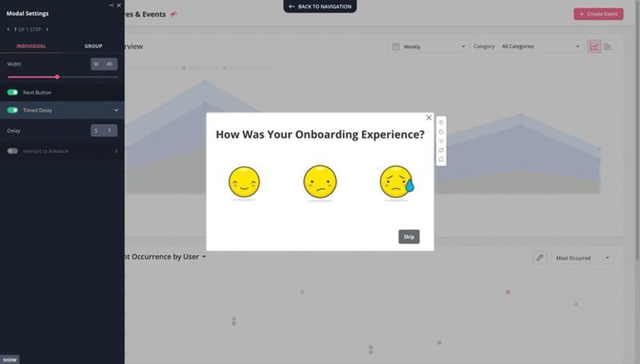Open the Most Occurred dropdown
The height and width of the screenshot is (364, 640).
point(582,258)
